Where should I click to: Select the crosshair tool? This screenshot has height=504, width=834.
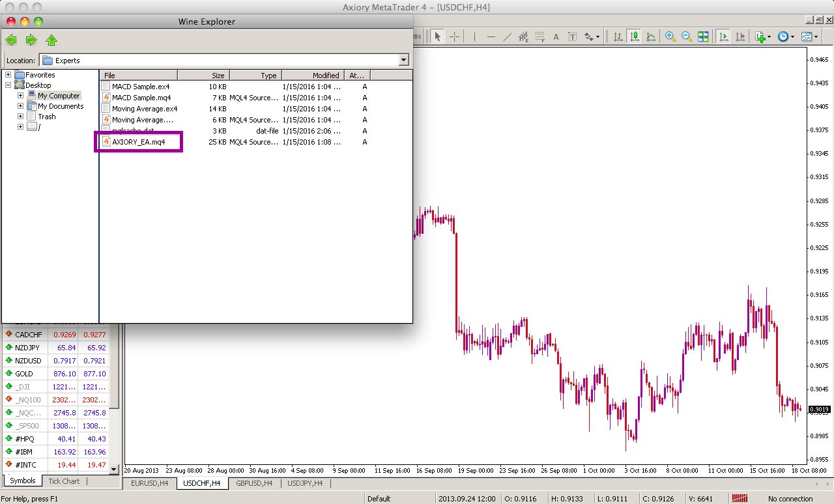point(454,36)
